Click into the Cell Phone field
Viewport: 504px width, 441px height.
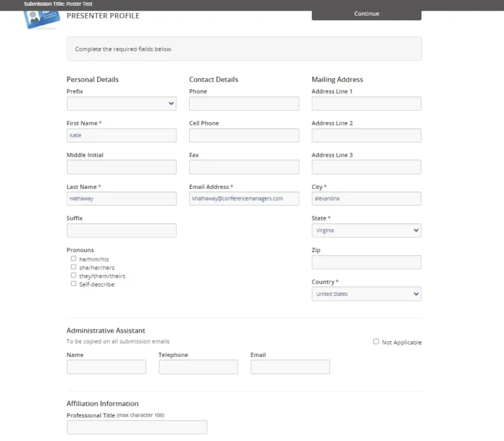[x=243, y=135]
